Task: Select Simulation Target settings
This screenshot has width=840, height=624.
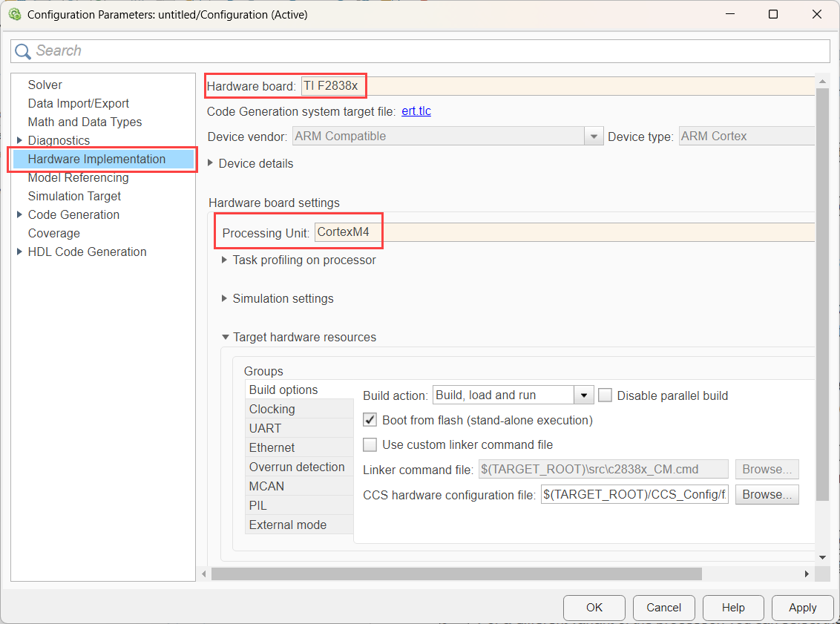Action: (74, 195)
